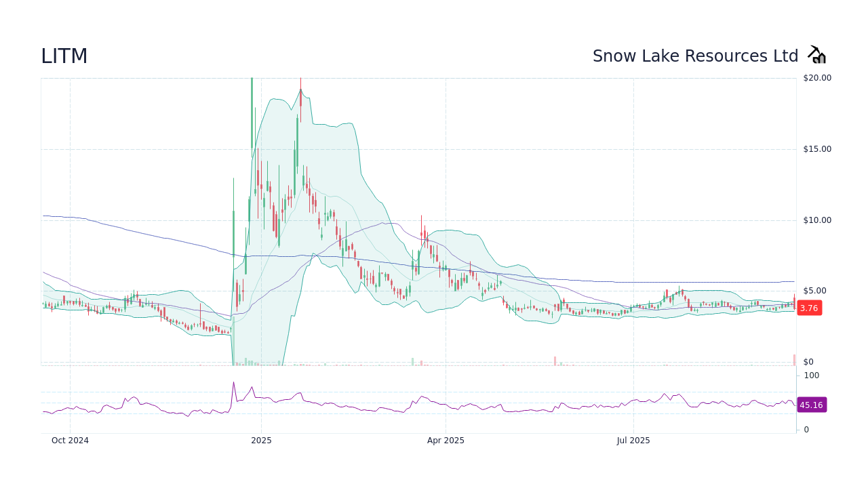Click the red current price label 3.76
The width and height of the screenshot is (868, 488).
[x=810, y=308]
